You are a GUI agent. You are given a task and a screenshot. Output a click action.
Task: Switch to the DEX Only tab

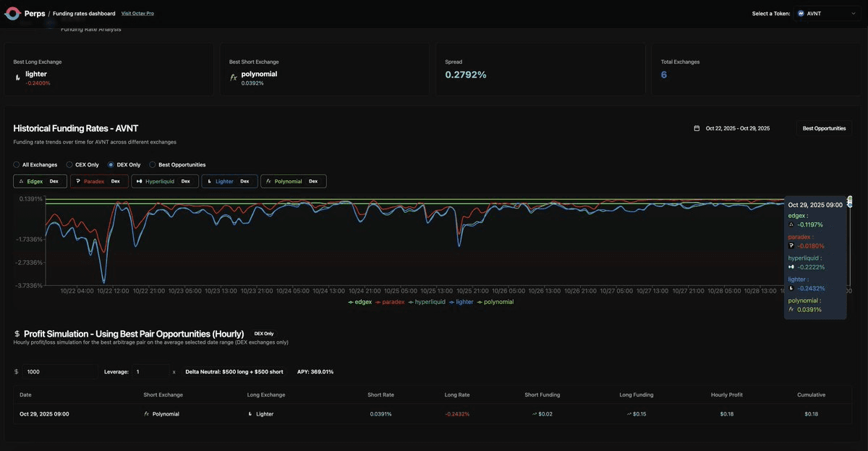(x=109, y=164)
